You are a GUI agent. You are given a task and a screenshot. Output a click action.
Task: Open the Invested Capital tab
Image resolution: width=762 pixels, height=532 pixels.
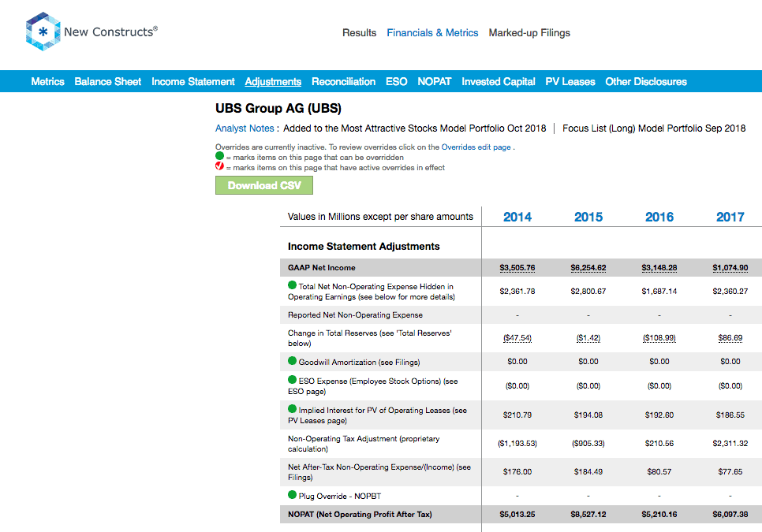[498, 81]
